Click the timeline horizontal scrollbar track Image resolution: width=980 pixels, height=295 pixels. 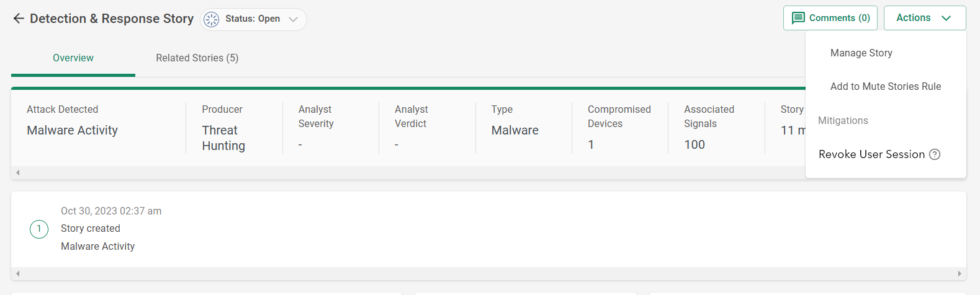click(488, 273)
